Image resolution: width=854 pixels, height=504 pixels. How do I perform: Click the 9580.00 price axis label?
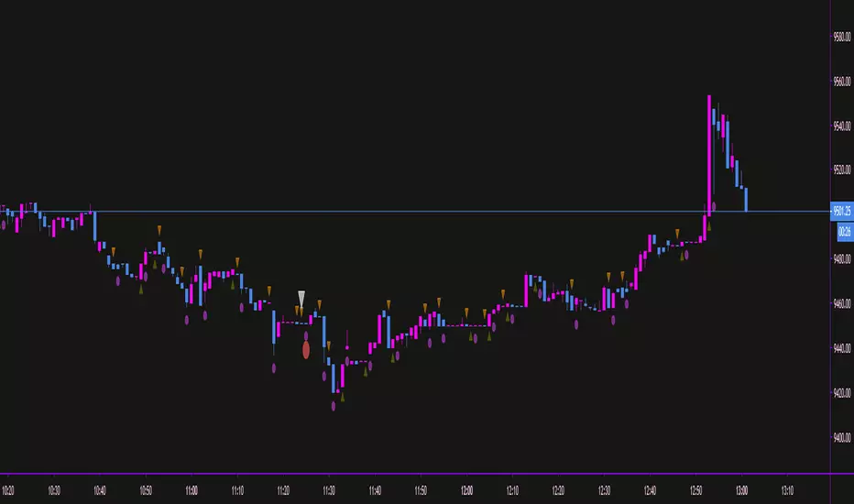tap(841, 37)
